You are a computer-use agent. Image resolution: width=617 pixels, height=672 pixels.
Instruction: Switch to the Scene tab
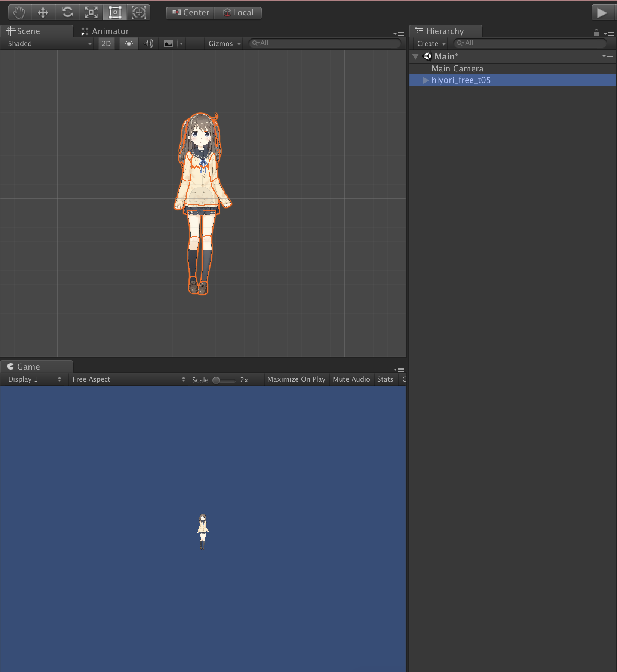tap(36, 31)
